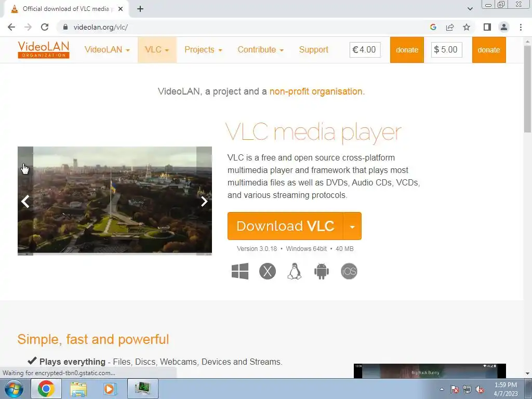Screen dimensions: 532x399
Task: Expand the VLC navigation menu
Action: pyautogui.click(x=157, y=49)
